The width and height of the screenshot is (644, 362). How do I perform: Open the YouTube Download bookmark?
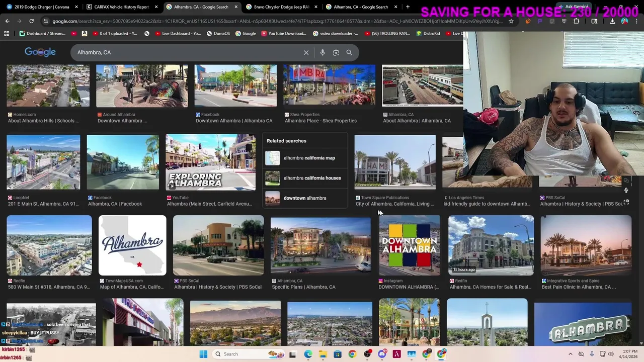click(x=283, y=33)
